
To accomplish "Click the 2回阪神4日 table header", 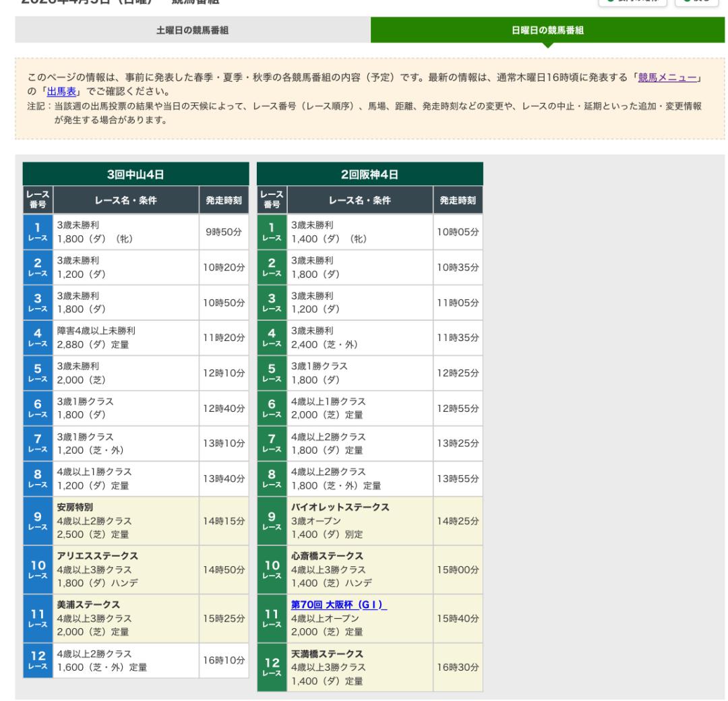I will (370, 173).
